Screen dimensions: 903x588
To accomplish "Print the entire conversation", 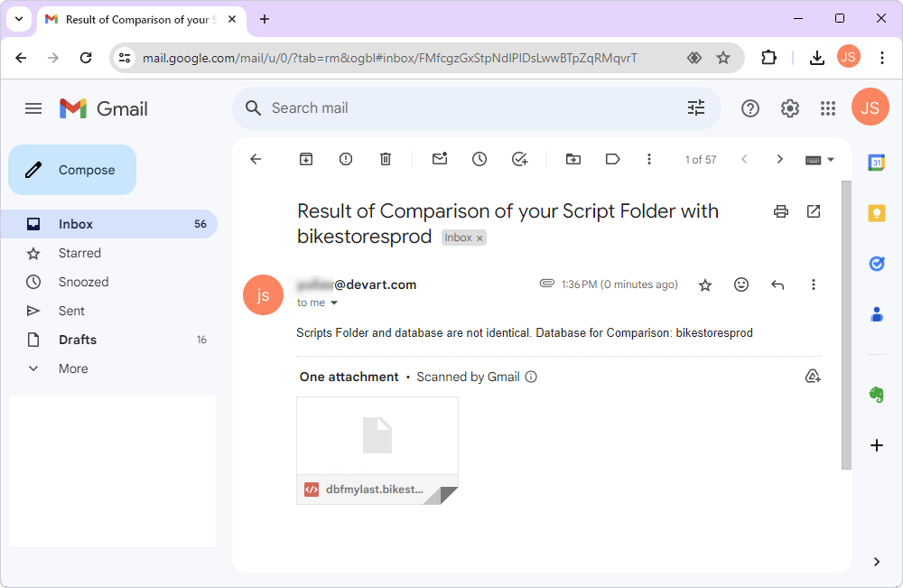I will tap(781, 211).
